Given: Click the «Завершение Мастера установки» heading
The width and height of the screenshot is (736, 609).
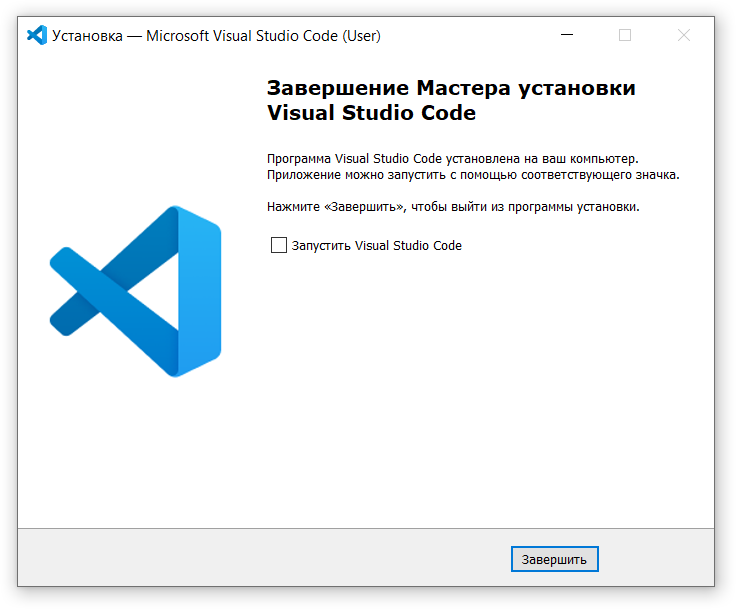Looking at the screenshot, I should 451,88.
